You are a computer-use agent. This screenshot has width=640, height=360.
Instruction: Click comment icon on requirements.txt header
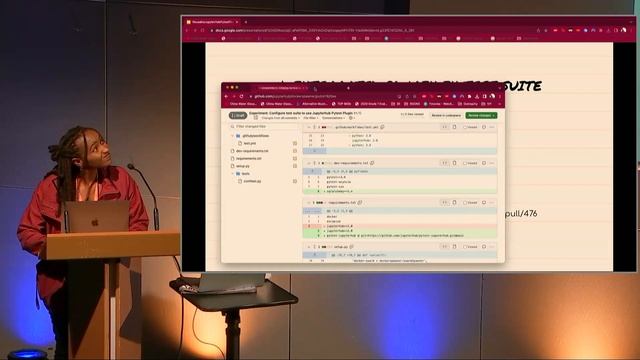point(484,202)
